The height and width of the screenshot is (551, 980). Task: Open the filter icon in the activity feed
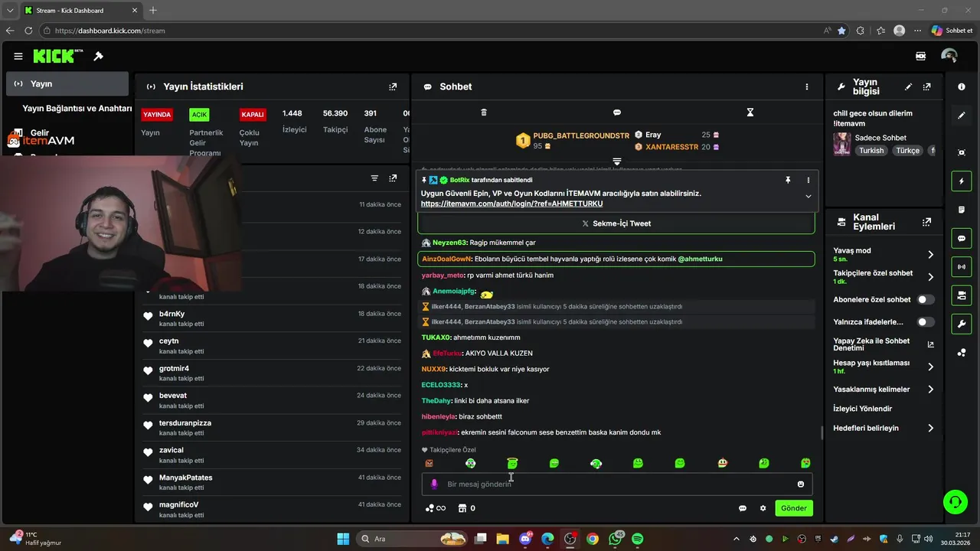point(374,178)
